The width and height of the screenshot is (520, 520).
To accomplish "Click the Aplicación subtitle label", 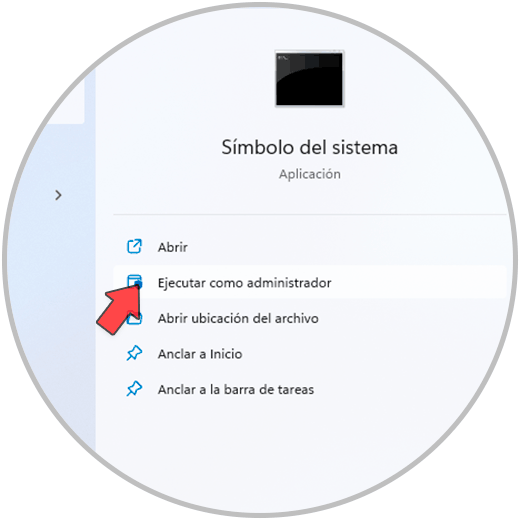I will tap(310, 174).
